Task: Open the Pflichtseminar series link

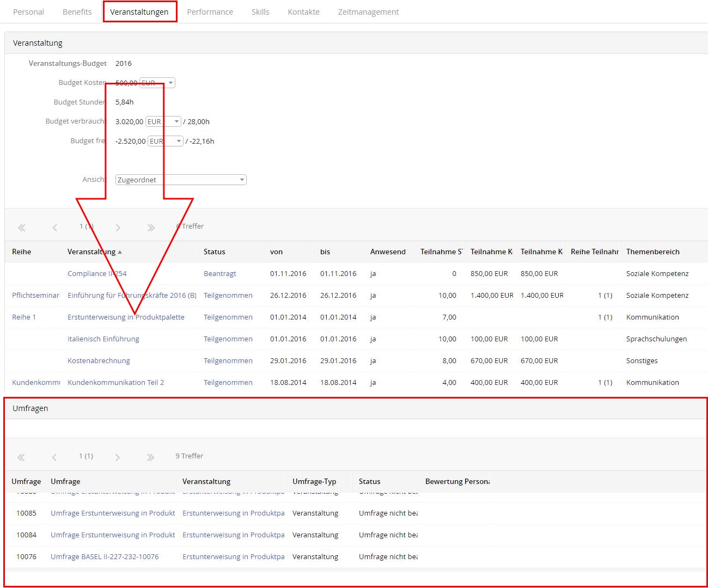Action: (35, 295)
